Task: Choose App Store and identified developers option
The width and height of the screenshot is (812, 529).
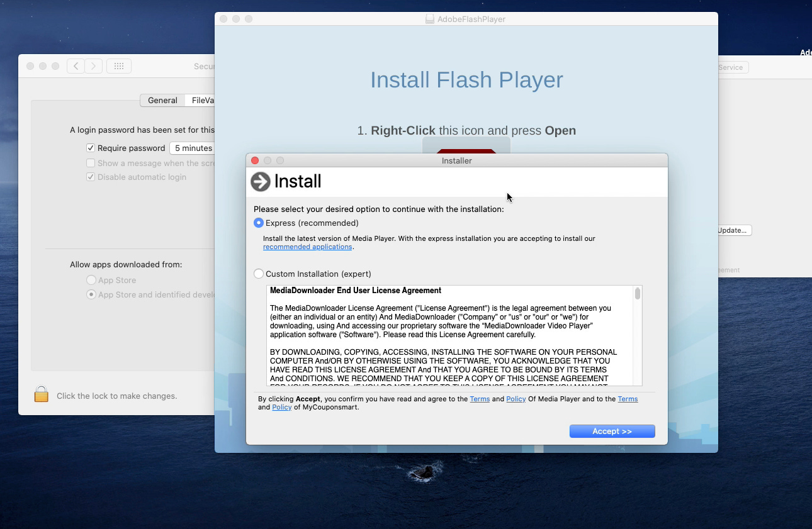Action: [91, 294]
